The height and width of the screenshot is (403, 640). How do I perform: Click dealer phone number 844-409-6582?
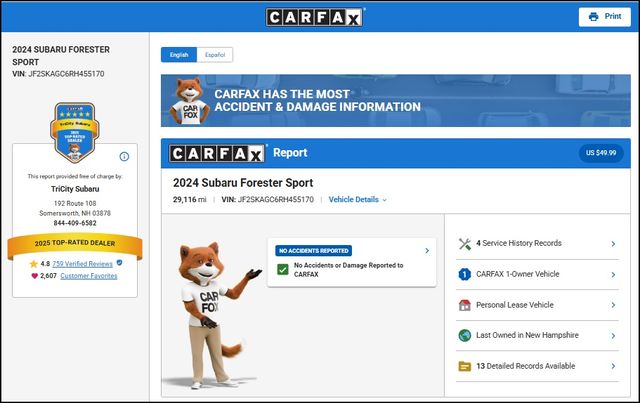click(x=75, y=223)
